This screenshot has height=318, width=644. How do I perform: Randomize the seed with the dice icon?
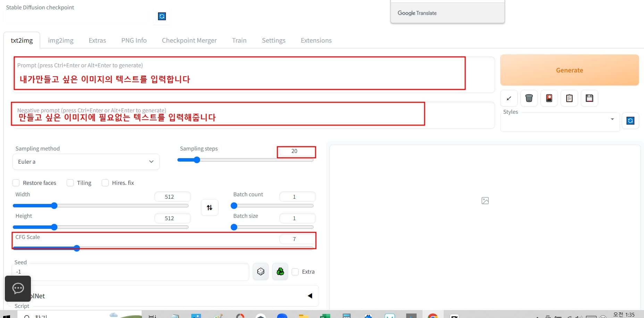[x=261, y=272]
